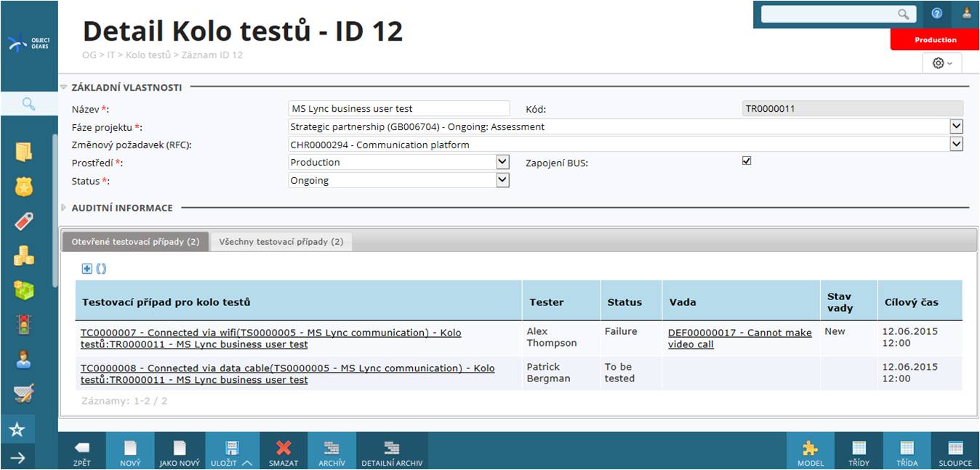
Task: Click the favorites star in sidebar
Action: pos(17,430)
